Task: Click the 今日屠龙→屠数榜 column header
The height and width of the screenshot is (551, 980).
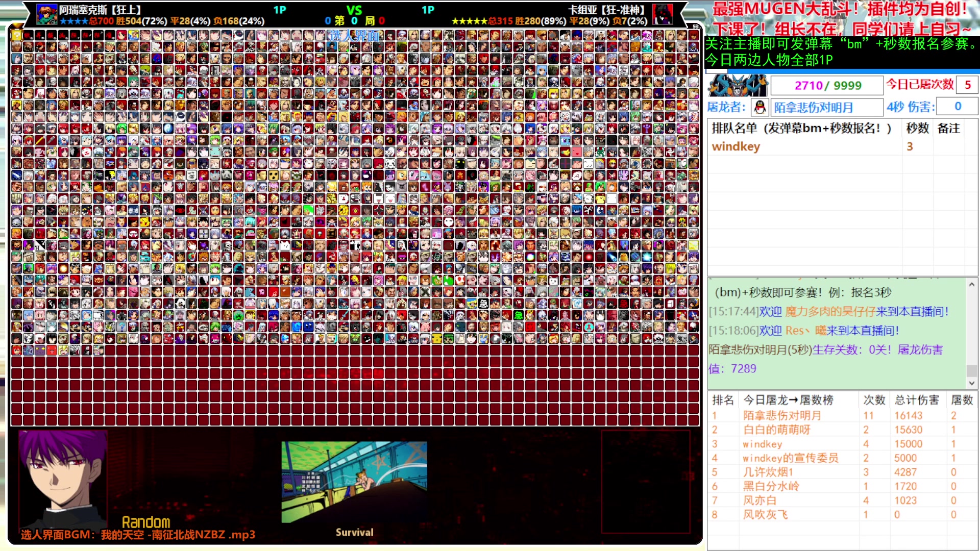Action: click(788, 400)
